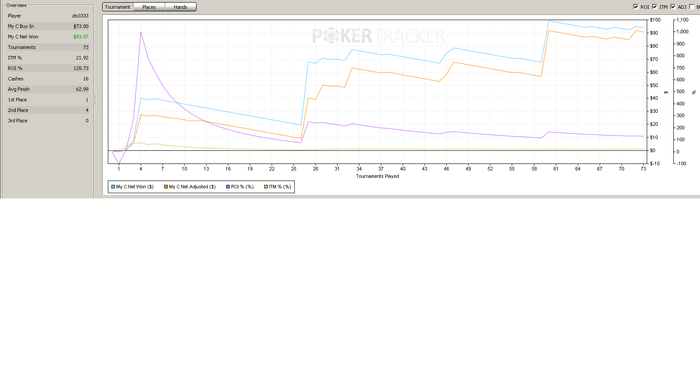Click the 'Tournaments Played' axis title
The height and width of the screenshot is (375, 700).
click(x=377, y=176)
